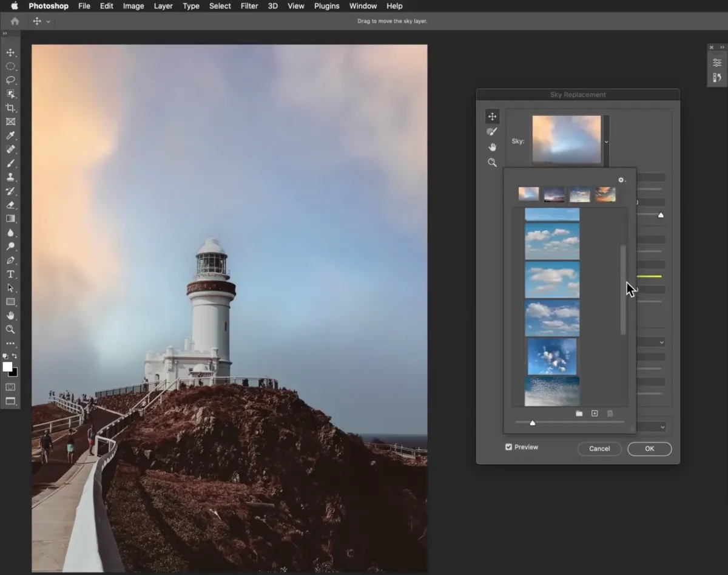
Task: Pick the Crop tool from the toolbar
Action: point(11,107)
